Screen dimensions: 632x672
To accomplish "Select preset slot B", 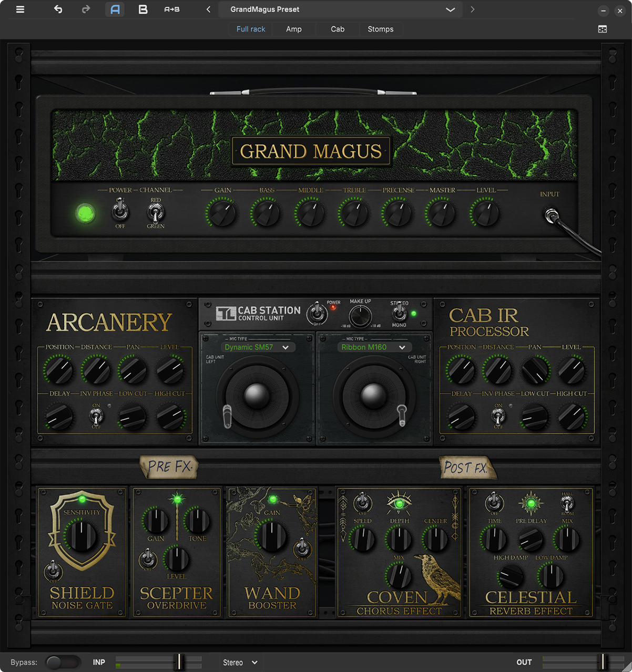I will tap(142, 9).
